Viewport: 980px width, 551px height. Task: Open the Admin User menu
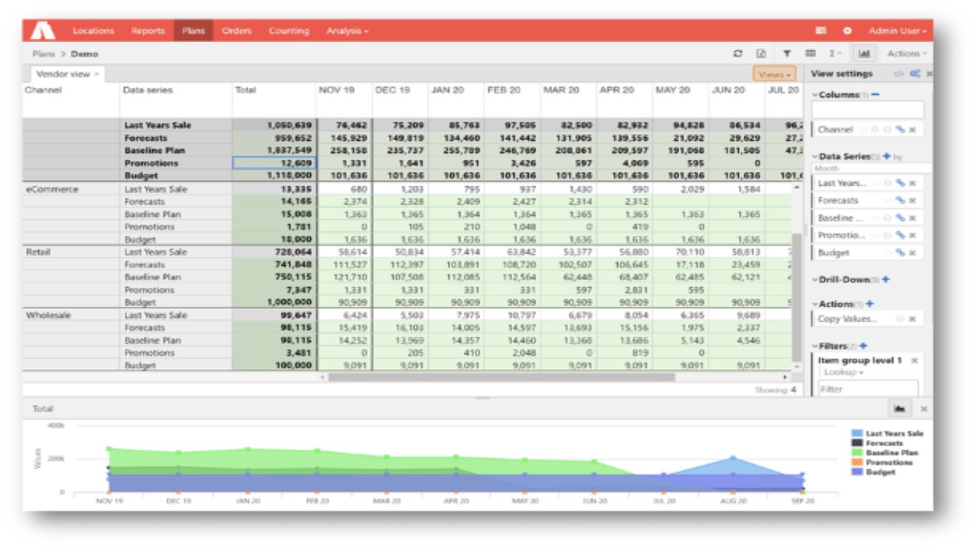[x=897, y=31]
